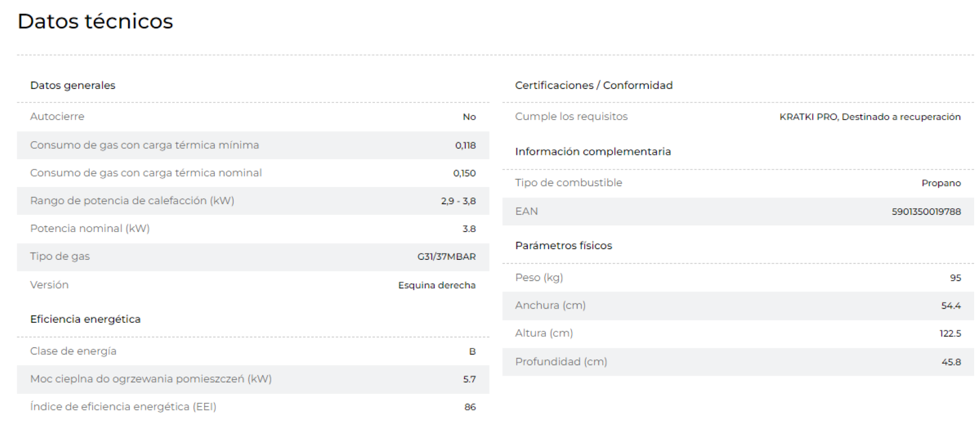The width and height of the screenshot is (980, 439).
Task: Click the Potencia nominal (kW) label
Action: (x=90, y=228)
